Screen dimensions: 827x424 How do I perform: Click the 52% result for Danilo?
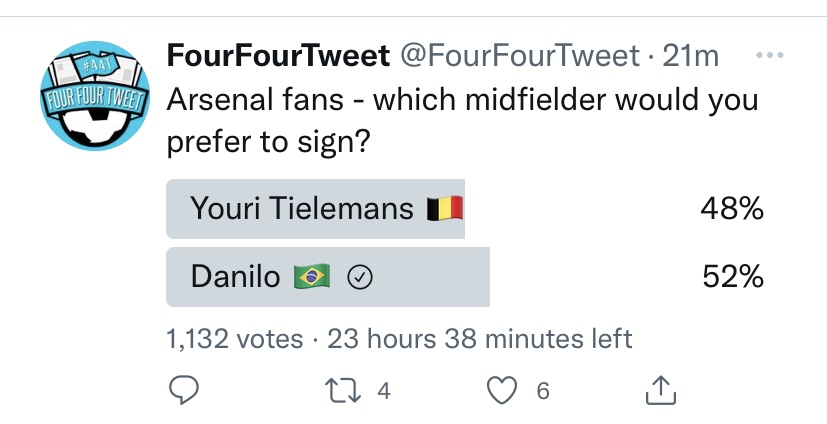click(733, 277)
